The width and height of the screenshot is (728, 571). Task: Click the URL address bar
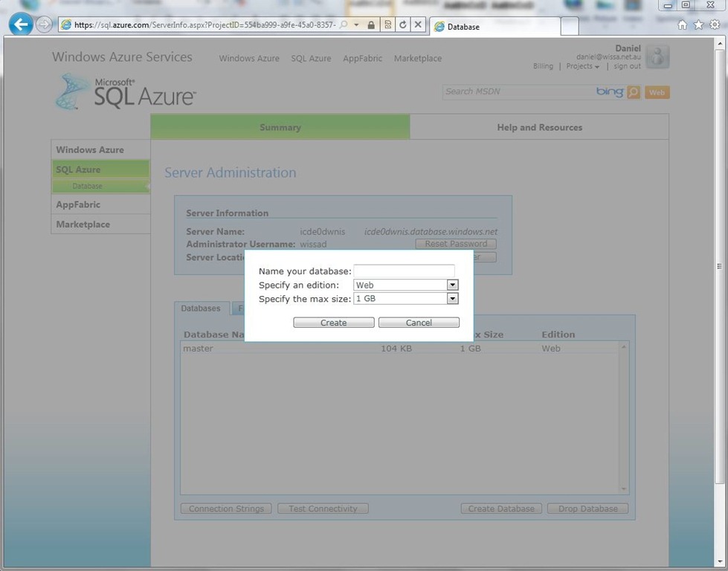click(205, 25)
